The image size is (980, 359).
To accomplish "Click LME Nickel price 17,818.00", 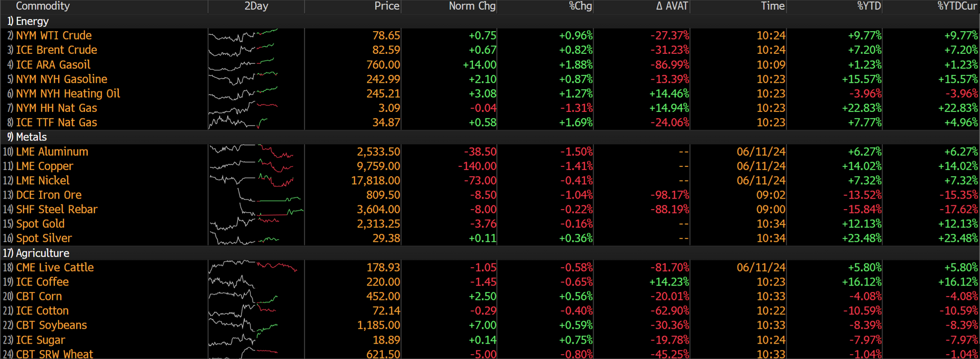I will tap(376, 181).
